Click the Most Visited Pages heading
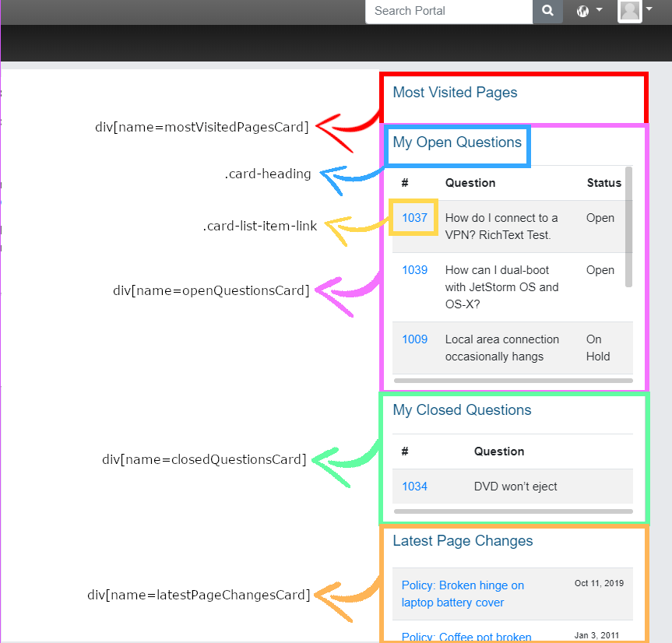This screenshot has width=672, height=643. 455,93
